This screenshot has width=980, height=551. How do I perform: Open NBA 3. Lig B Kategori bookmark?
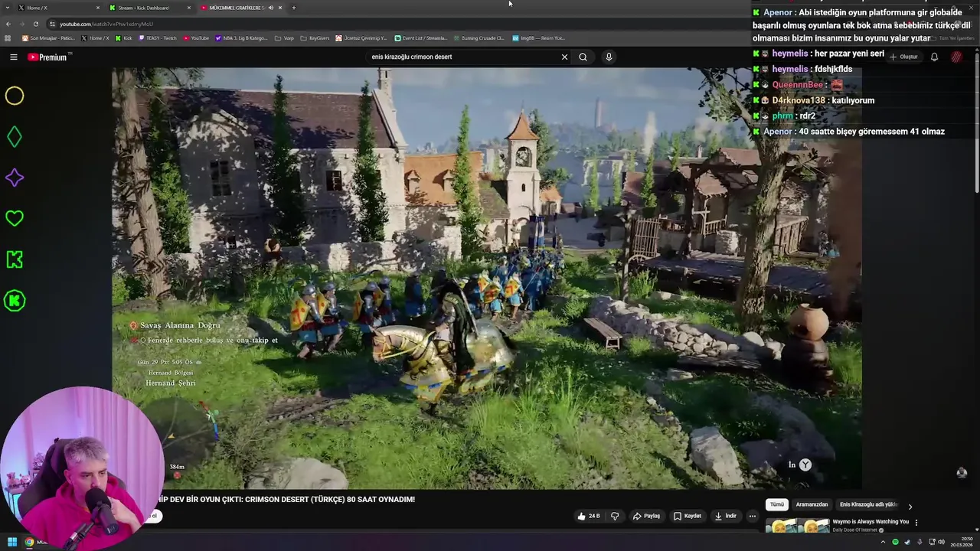click(241, 37)
